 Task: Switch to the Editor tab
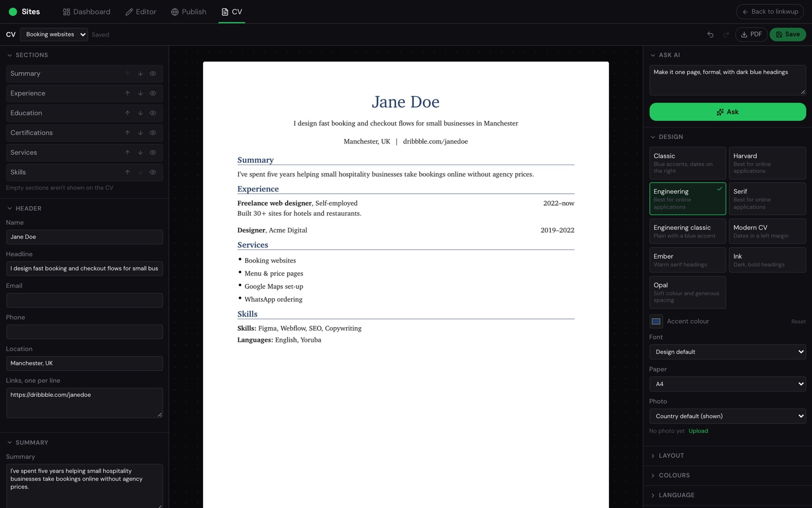pyautogui.click(x=141, y=12)
